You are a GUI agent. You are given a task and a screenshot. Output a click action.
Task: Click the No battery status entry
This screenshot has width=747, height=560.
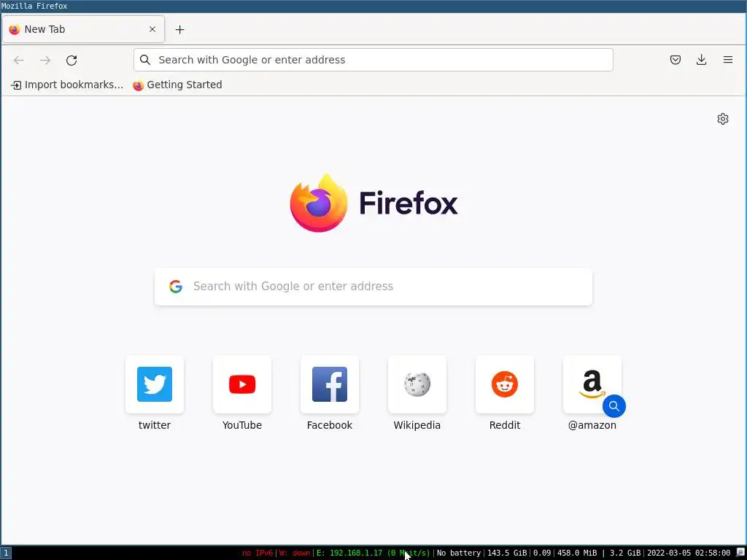459,553
